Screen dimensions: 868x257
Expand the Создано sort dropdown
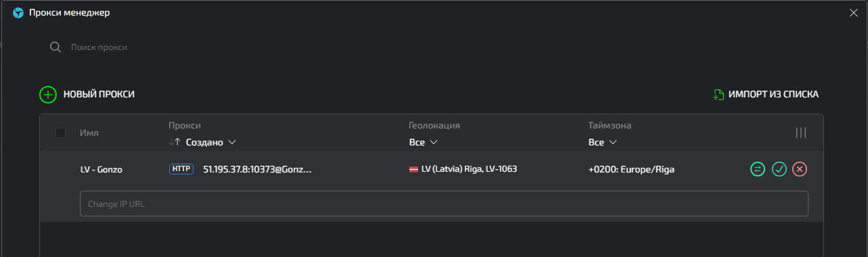pyautogui.click(x=210, y=142)
